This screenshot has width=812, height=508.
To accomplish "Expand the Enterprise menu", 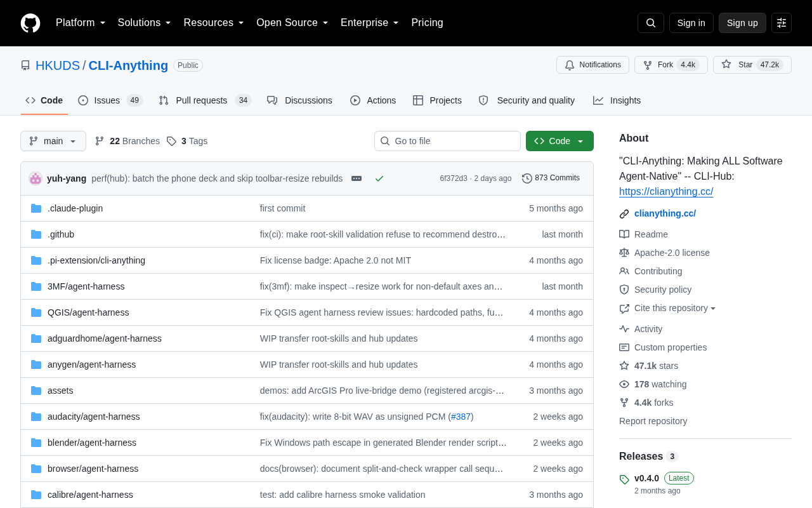I will (370, 23).
